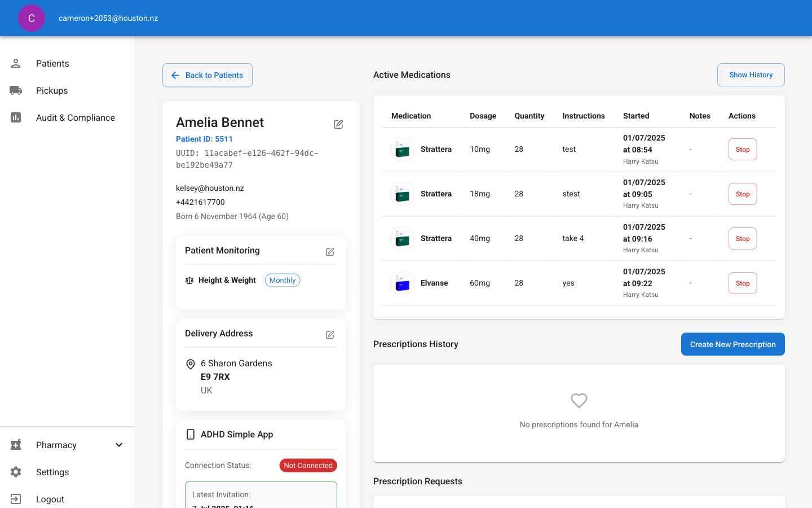Click Elvanse 60mg medication box image
The height and width of the screenshot is (508, 812).
403,283
